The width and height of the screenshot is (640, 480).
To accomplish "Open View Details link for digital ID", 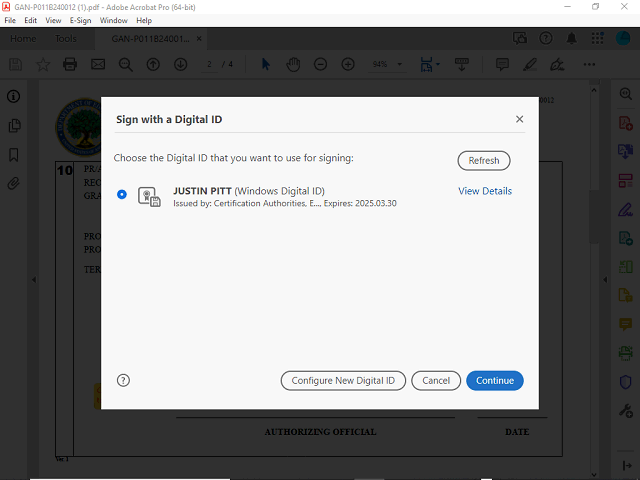I will point(485,191).
